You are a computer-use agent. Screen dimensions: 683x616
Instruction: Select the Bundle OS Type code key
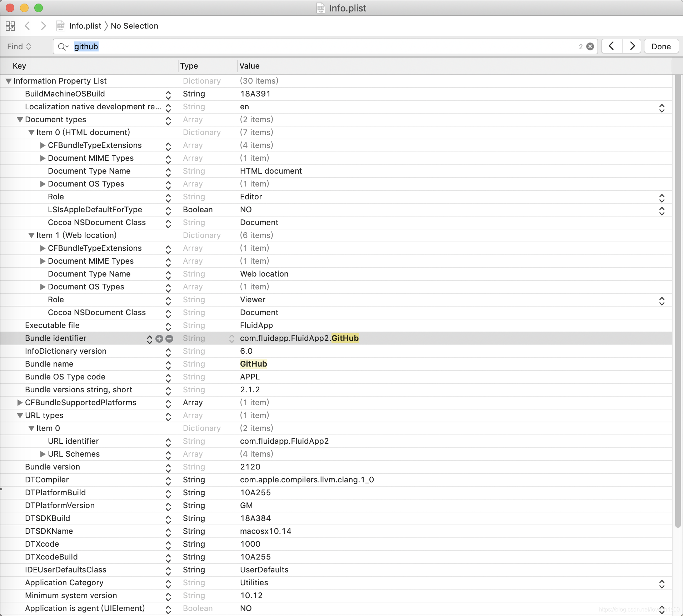(65, 377)
